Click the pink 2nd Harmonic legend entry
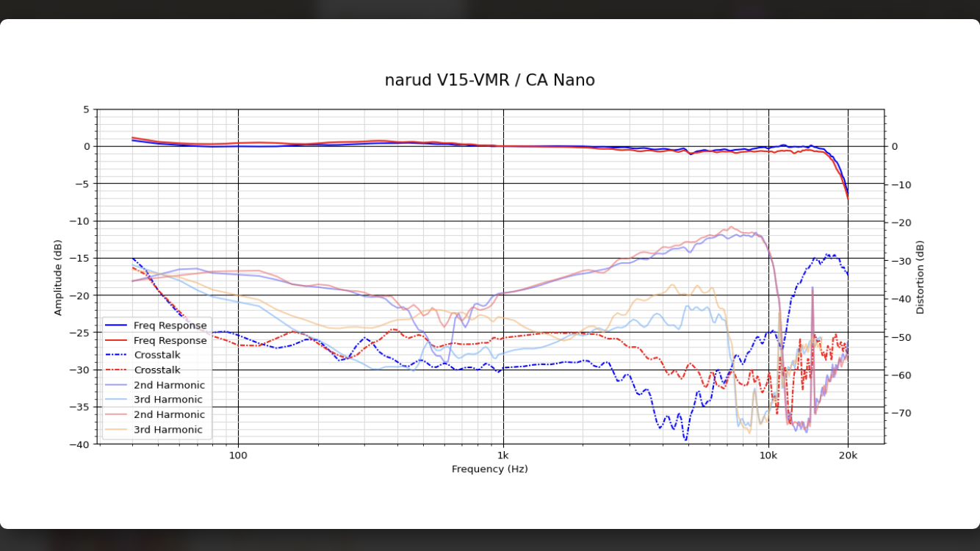980x551 pixels. pyautogui.click(x=155, y=414)
